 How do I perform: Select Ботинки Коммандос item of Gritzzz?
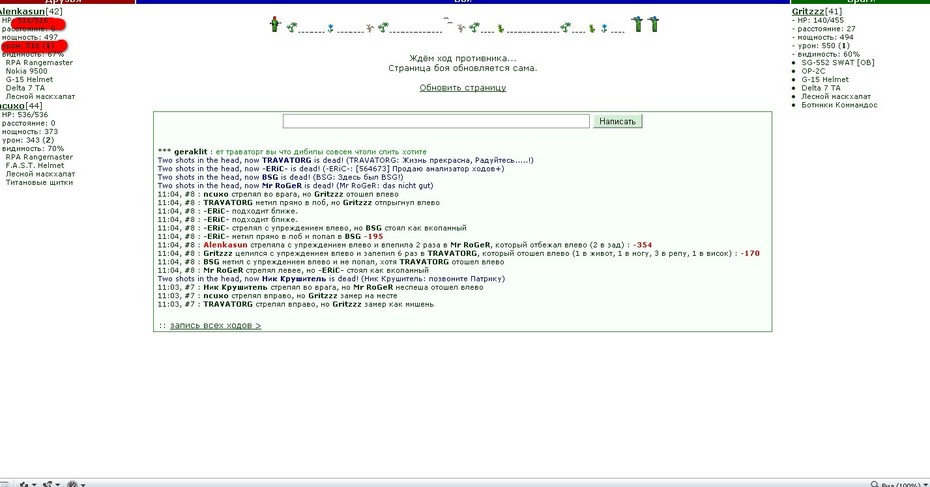(839, 105)
